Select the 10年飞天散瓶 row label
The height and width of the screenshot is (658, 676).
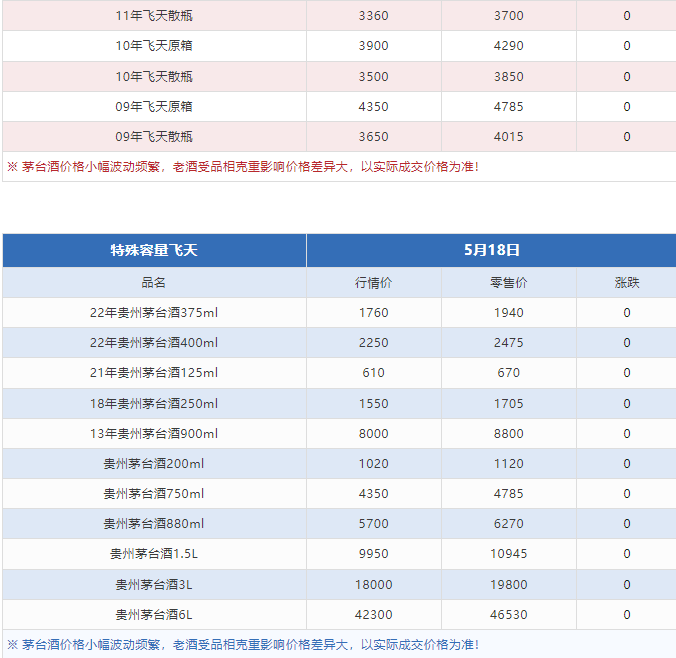(154, 77)
